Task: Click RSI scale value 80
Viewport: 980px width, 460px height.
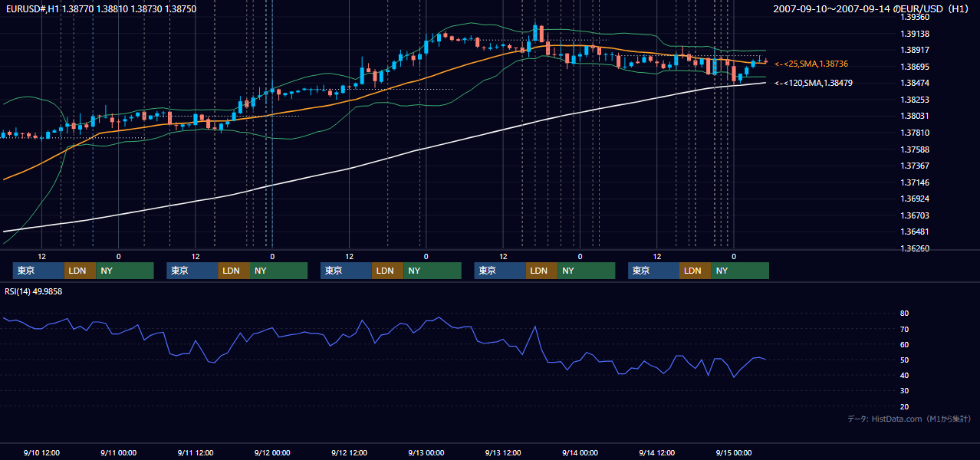Action: tap(904, 314)
